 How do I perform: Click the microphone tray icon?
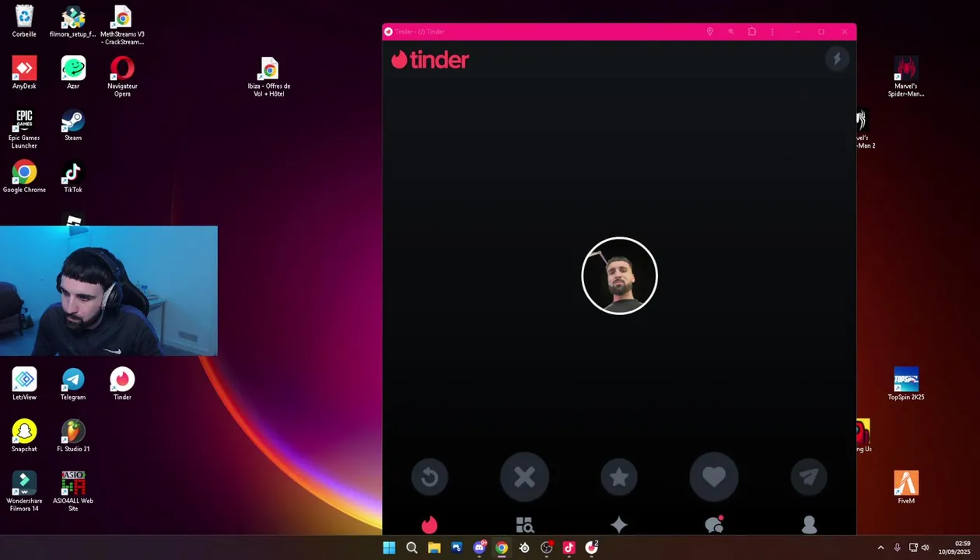pos(897,548)
